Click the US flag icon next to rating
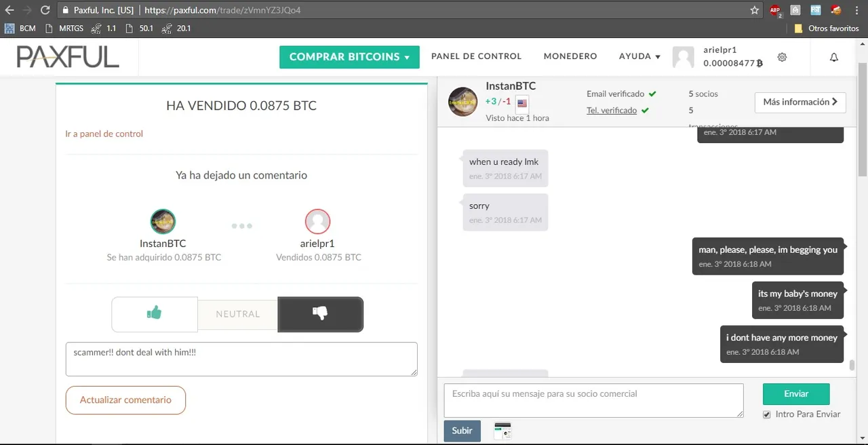This screenshot has height=445, width=868. pos(522,104)
